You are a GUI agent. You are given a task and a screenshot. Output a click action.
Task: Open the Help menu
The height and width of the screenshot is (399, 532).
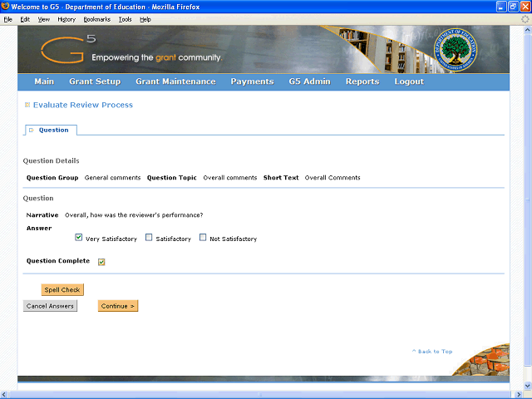click(x=145, y=19)
